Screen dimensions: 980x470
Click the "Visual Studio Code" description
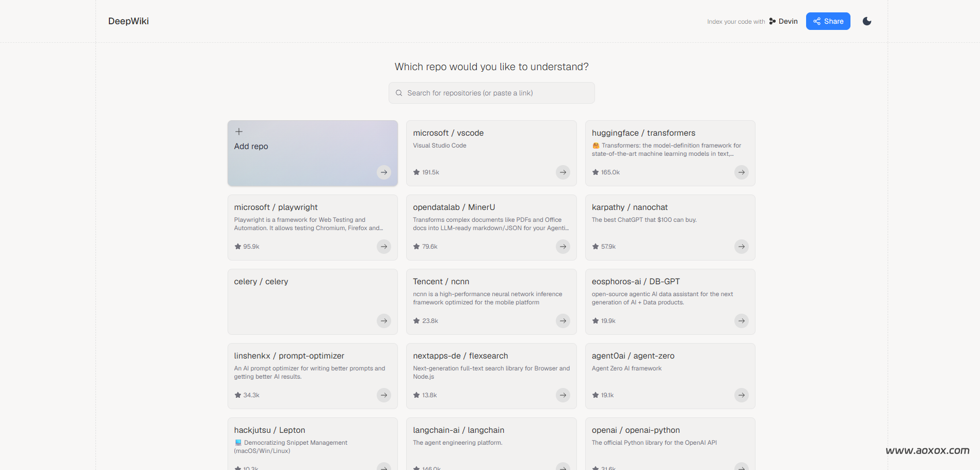pos(440,145)
